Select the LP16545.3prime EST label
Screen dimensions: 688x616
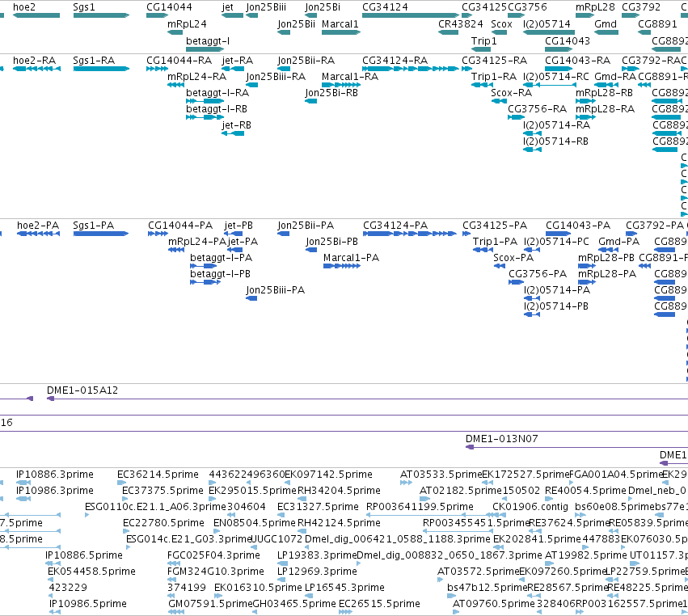pyautogui.click(x=344, y=587)
